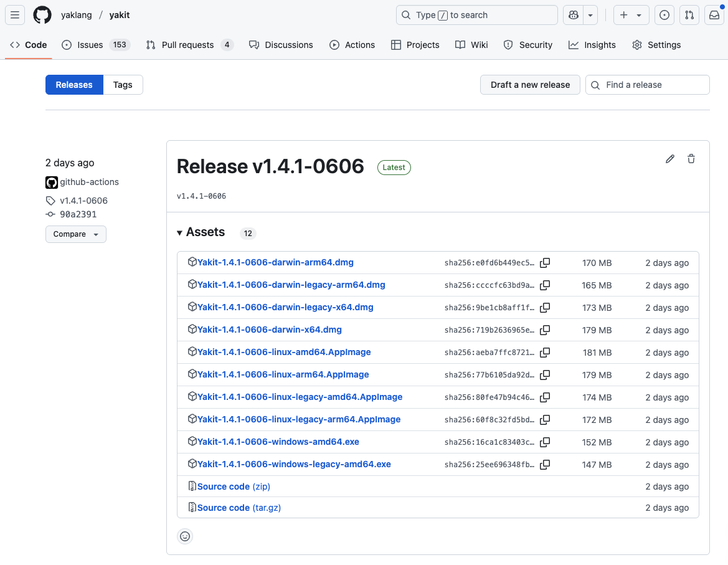Download Source code (tar.gz)

(239, 508)
